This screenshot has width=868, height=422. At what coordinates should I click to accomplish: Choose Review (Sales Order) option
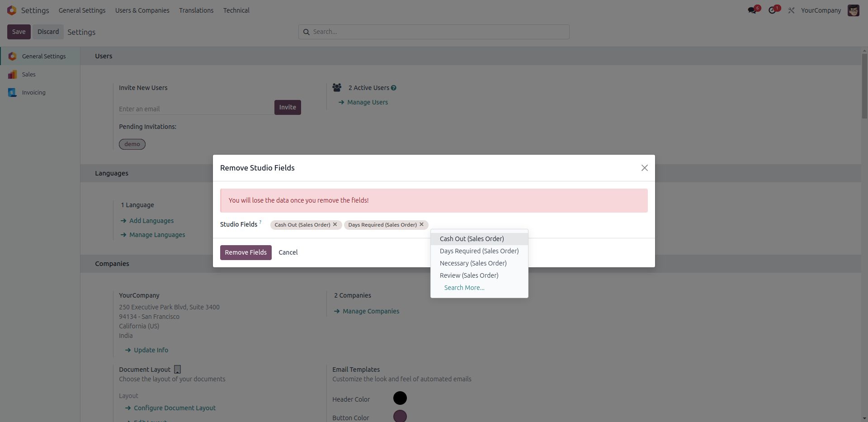pos(469,275)
